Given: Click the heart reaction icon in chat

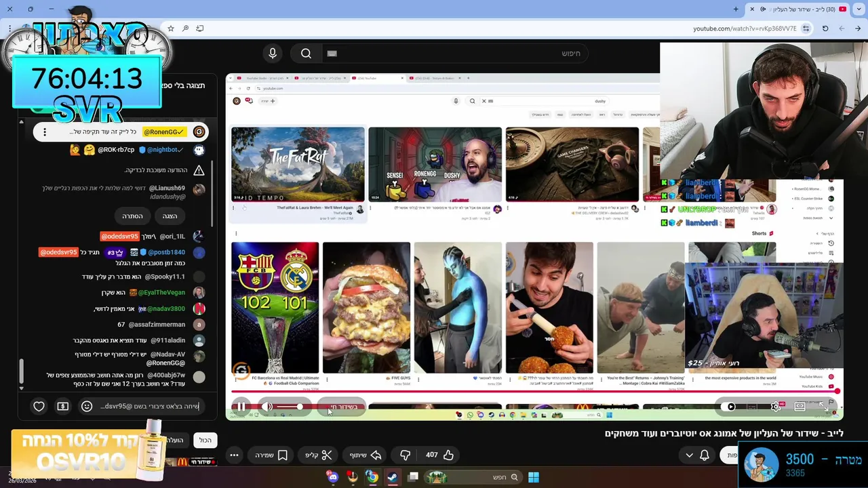Looking at the screenshot, I should click(x=39, y=406).
